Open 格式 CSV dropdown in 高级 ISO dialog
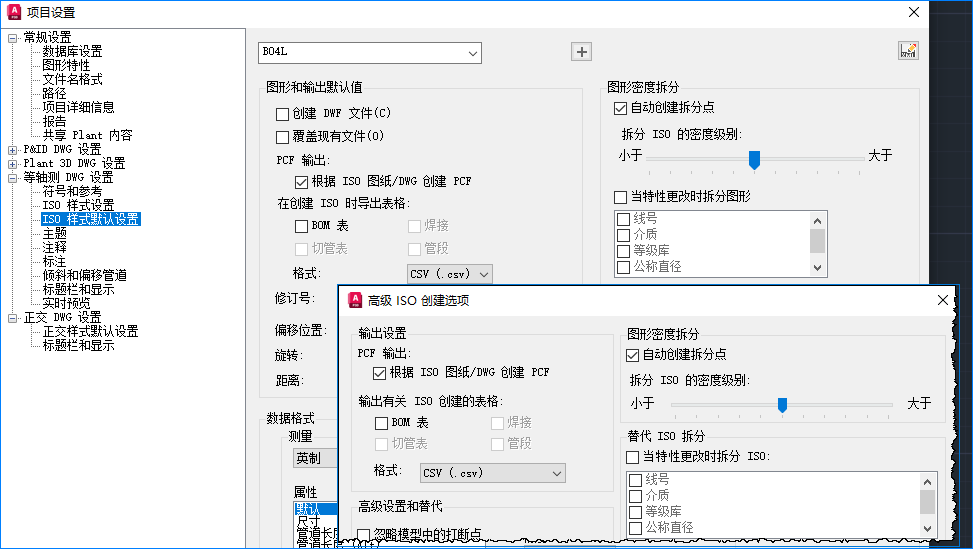Screen dimensions: 973x549 point(493,473)
